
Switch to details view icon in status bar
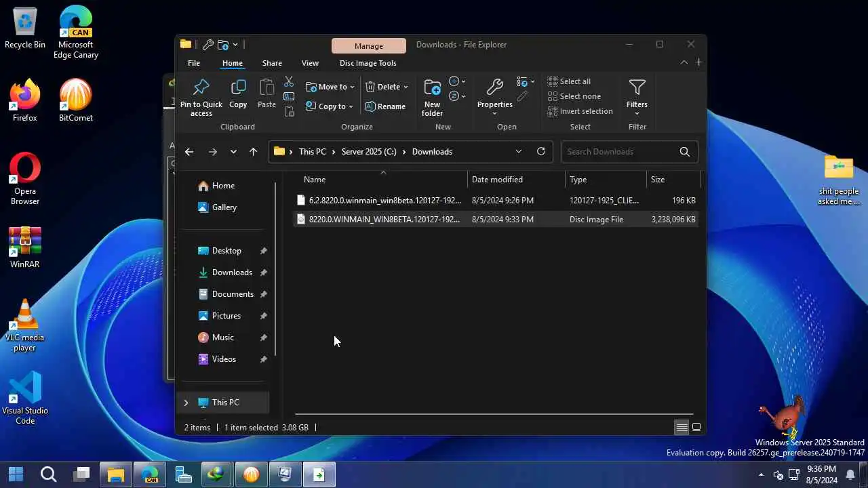[682, 428]
